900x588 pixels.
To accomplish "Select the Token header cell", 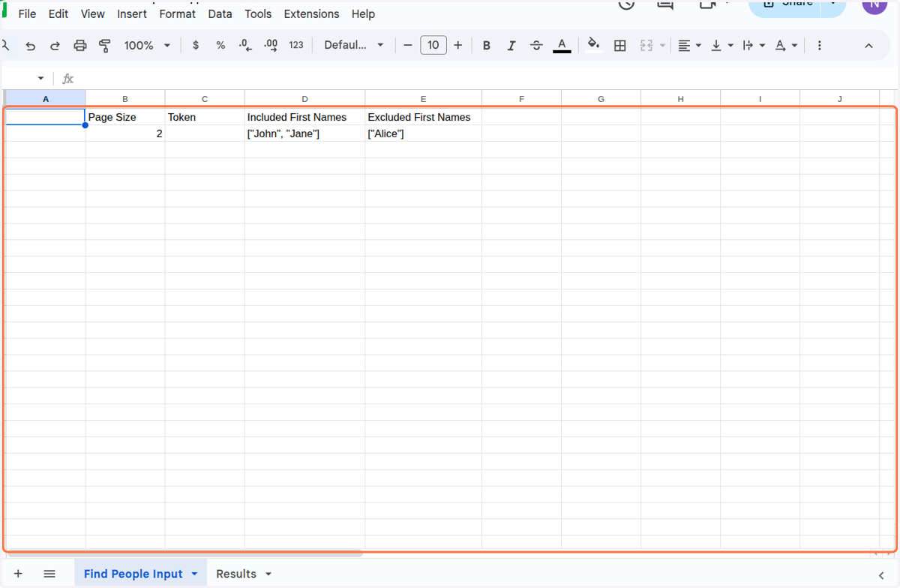I will [x=205, y=117].
